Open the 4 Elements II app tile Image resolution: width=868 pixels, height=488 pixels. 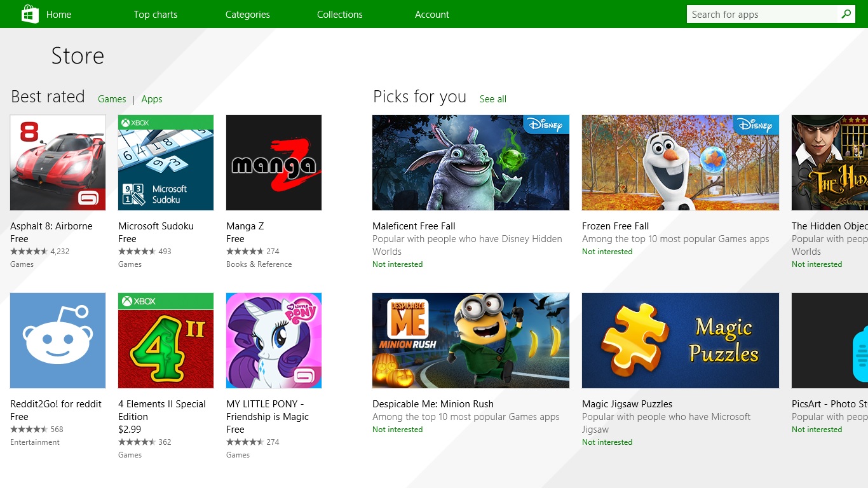pos(166,341)
